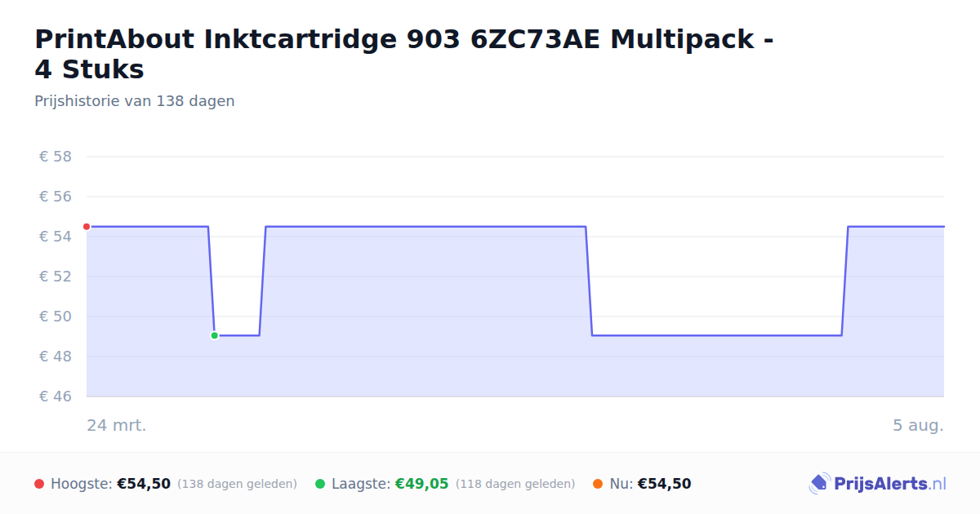The image size is (980, 514).
Task: Click the € 52 y-axis label
Action: (56, 277)
